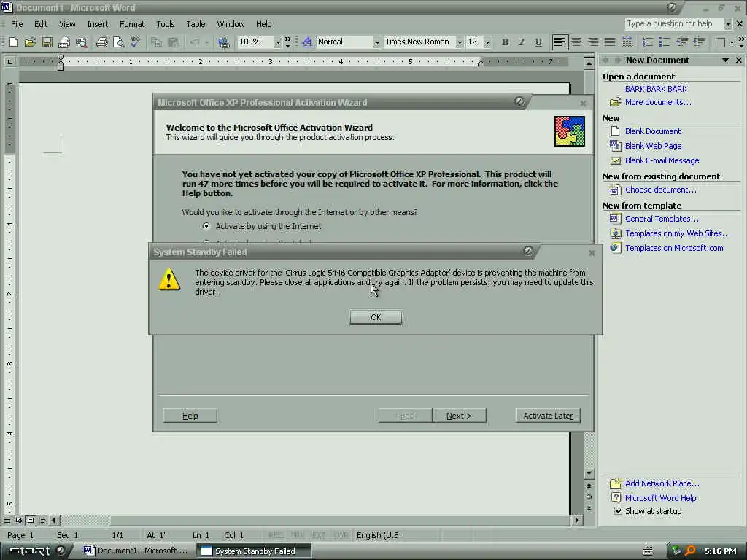Image resolution: width=747 pixels, height=560 pixels.
Task: Click the Increase Indent icon
Action: (x=699, y=42)
